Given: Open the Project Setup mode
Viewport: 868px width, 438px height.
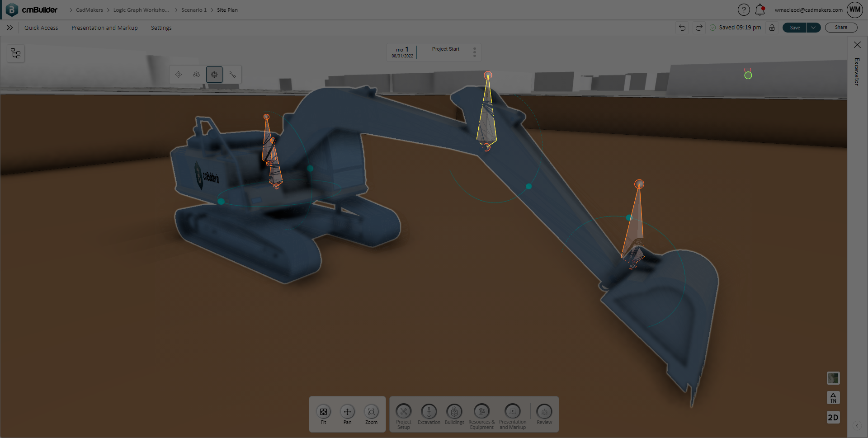Looking at the screenshot, I should click(x=404, y=416).
